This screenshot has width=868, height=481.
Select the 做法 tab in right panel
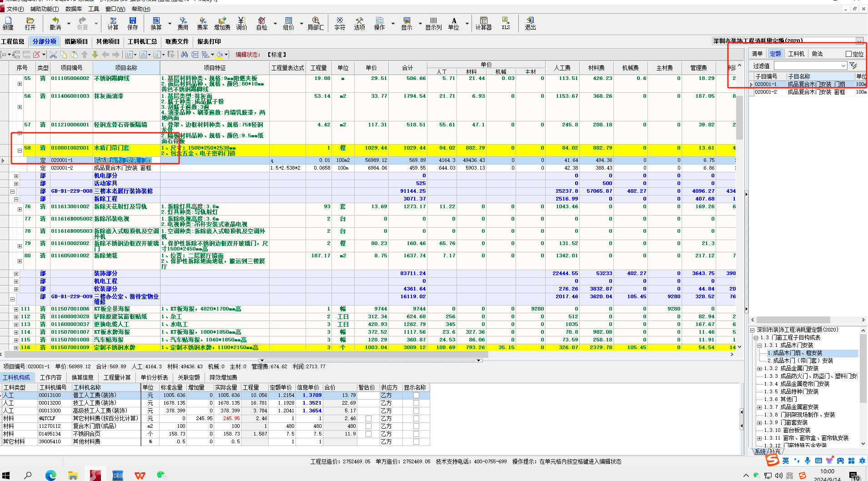(817, 54)
